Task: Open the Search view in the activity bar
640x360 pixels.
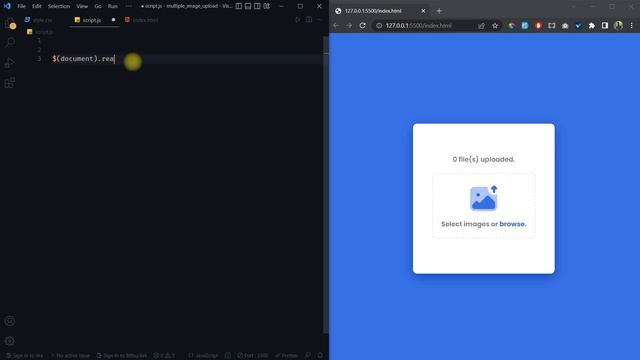Action: (10, 42)
